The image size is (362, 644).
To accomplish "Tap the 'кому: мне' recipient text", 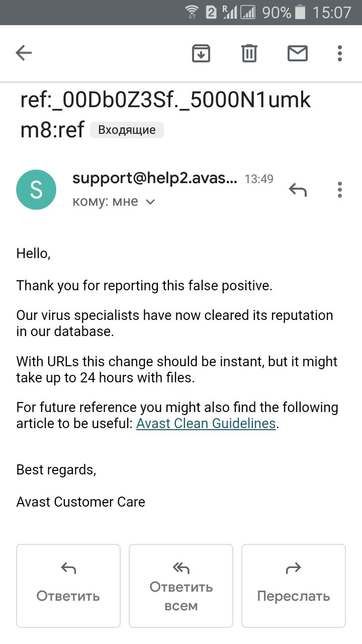I will tap(105, 202).
